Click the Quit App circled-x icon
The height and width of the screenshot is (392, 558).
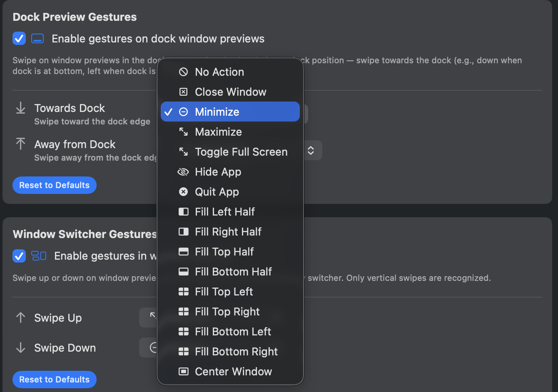click(183, 191)
